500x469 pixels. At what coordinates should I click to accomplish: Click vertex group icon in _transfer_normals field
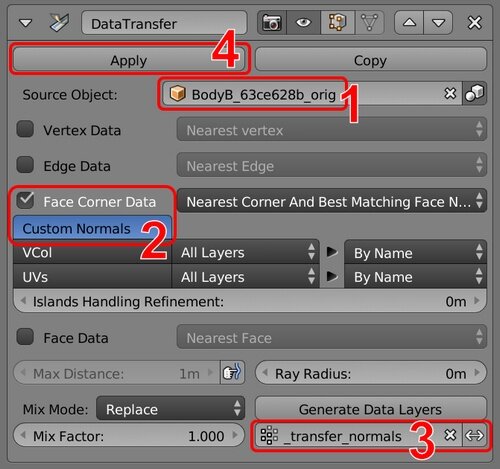tap(269, 436)
